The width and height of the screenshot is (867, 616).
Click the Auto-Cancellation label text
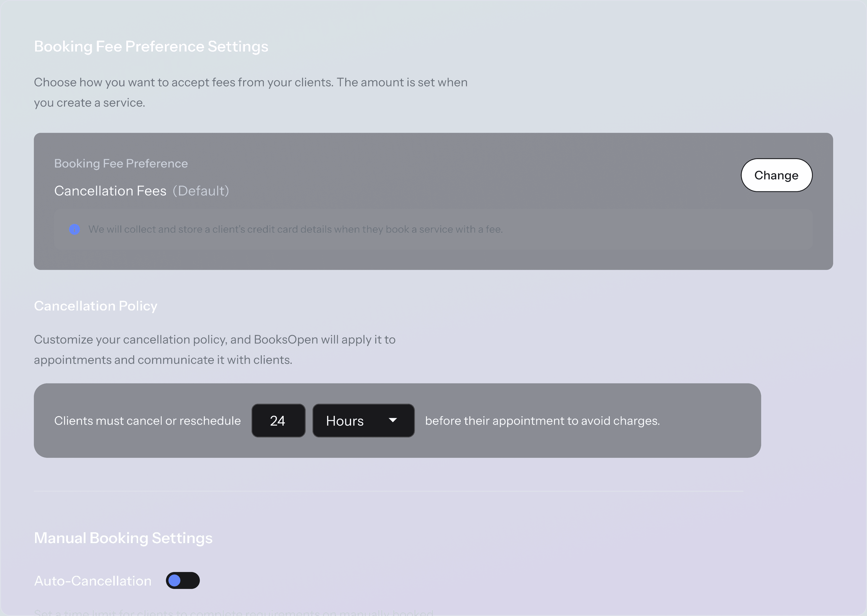click(93, 581)
